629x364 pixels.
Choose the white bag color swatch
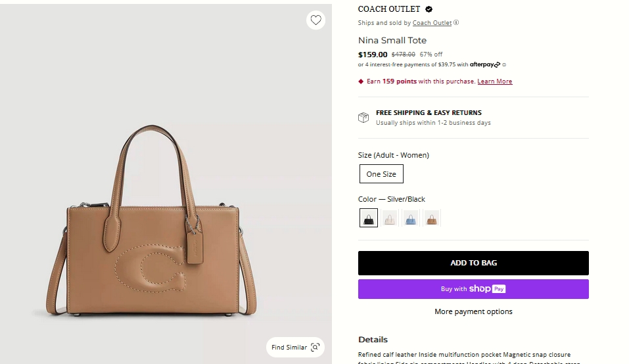point(390,217)
